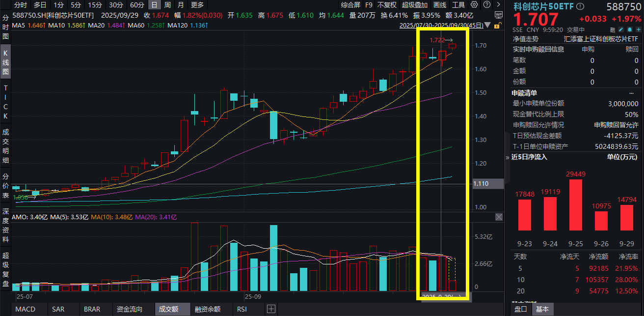The width and height of the screenshot is (644, 316).
Task: Expand 近5日净流入 section arrow
Action: click(508, 157)
